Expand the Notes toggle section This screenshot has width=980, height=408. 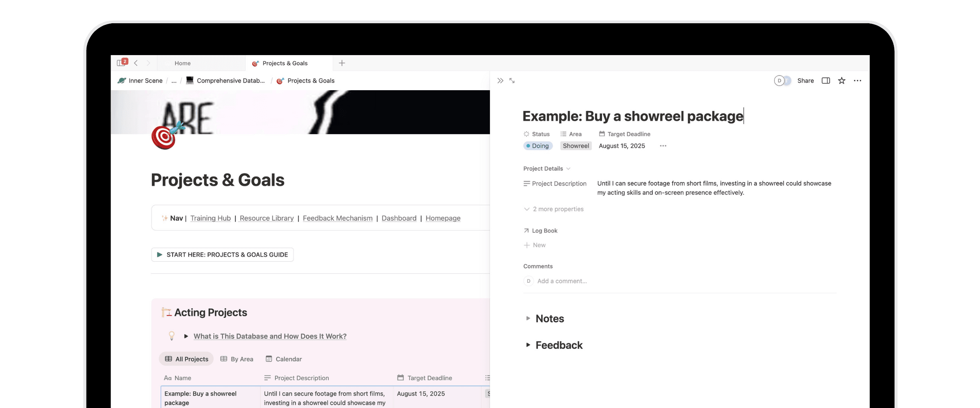[528, 318]
